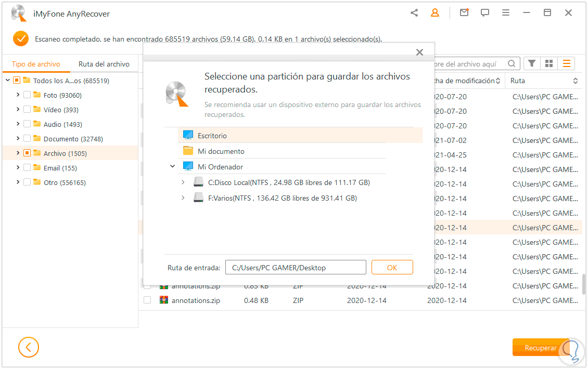
Task: Select the annotations.zip 0.48 KB file name
Action: coord(196,300)
